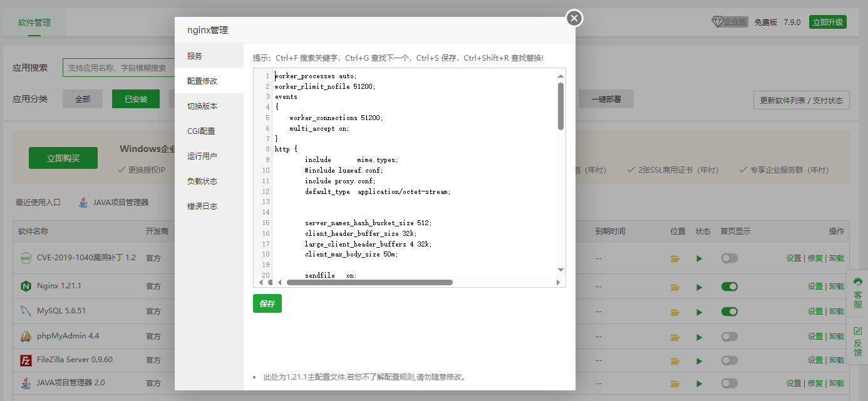This screenshot has width=868, height=401.
Task: Click status play icon for Nginx row
Action: pyautogui.click(x=700, y=287)
